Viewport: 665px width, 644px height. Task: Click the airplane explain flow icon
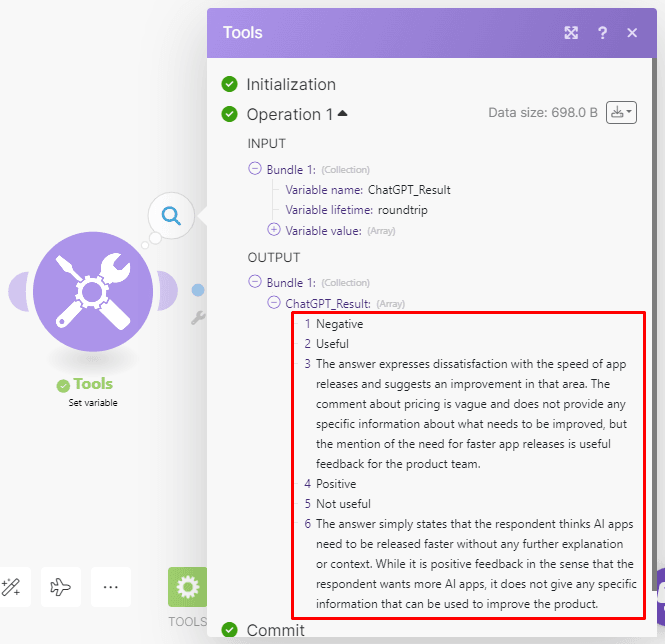coord(61,587)
